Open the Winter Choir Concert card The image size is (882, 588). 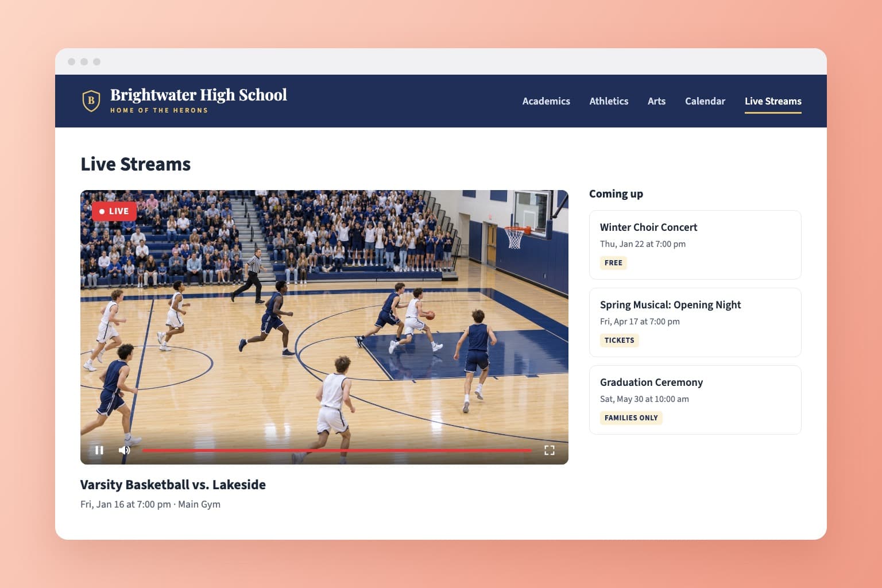pyautogui.click(x=695, y=245)
